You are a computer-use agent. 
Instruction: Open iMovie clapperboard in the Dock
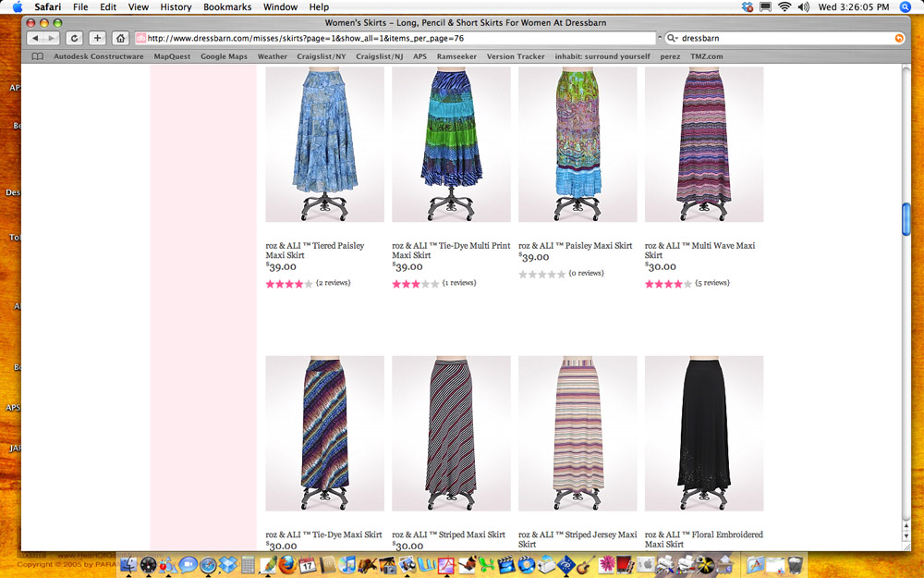point(506,564)
